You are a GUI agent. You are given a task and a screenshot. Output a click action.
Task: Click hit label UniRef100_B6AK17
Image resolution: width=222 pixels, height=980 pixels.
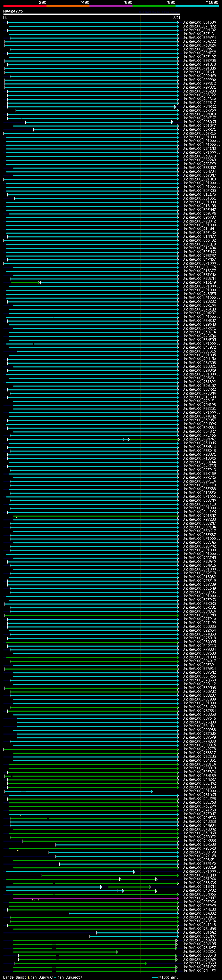coord(199,531)
